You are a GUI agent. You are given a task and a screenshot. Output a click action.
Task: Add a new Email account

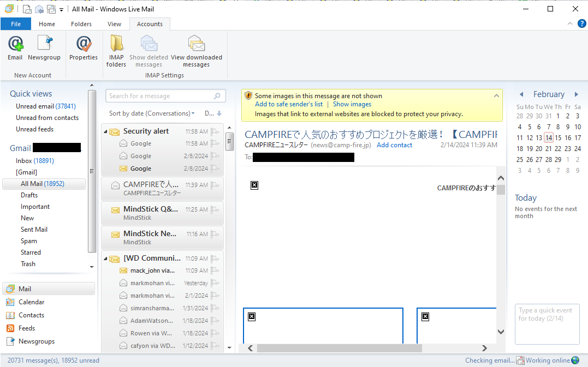click(15, 48)
